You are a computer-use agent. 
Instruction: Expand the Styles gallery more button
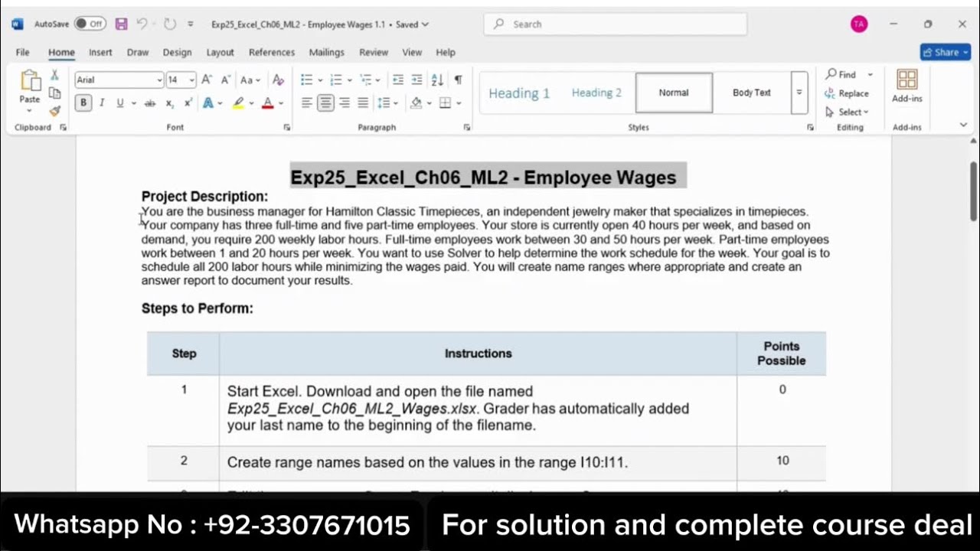[x=799, y=93]
